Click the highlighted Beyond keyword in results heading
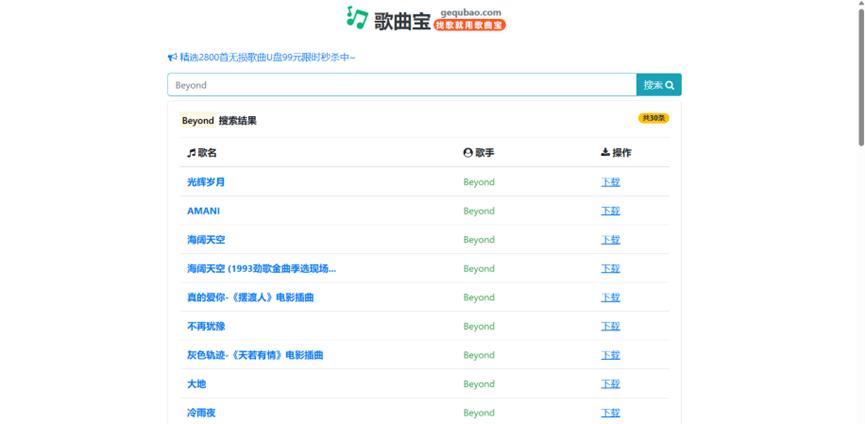Screen dimensions: 865x424 tap(197, 120)
